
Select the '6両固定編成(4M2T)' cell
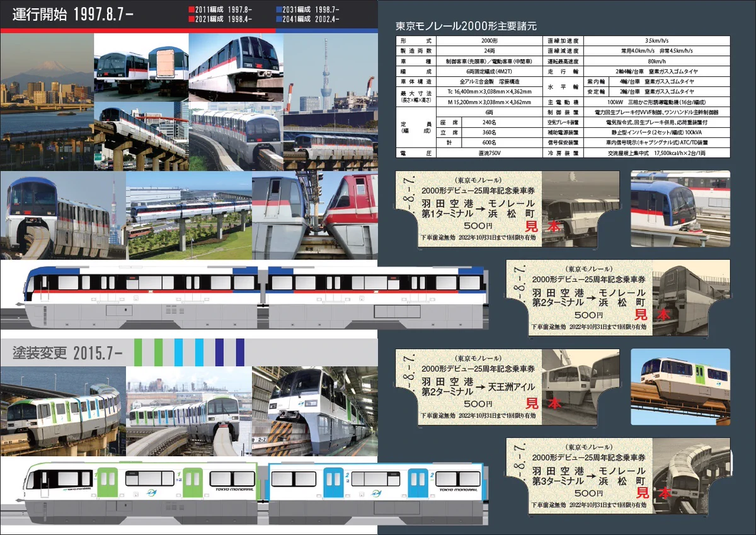pyautogui.click(x=490, y=72)
